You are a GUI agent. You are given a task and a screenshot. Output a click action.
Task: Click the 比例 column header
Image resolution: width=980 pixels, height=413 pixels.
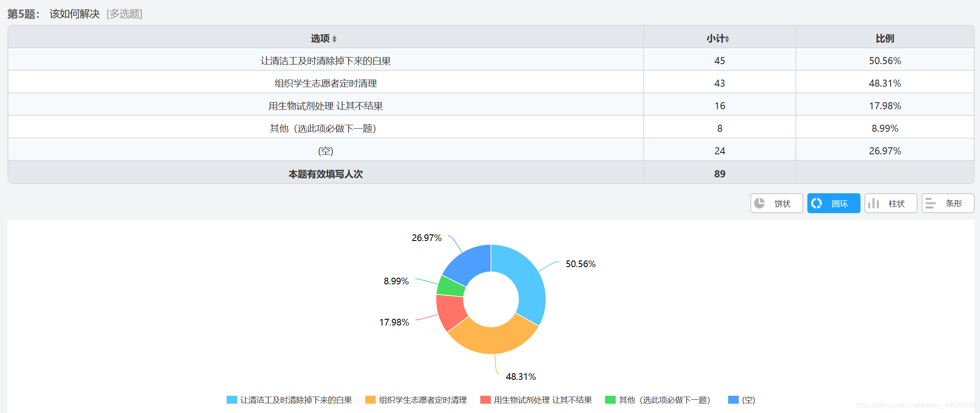885,38
